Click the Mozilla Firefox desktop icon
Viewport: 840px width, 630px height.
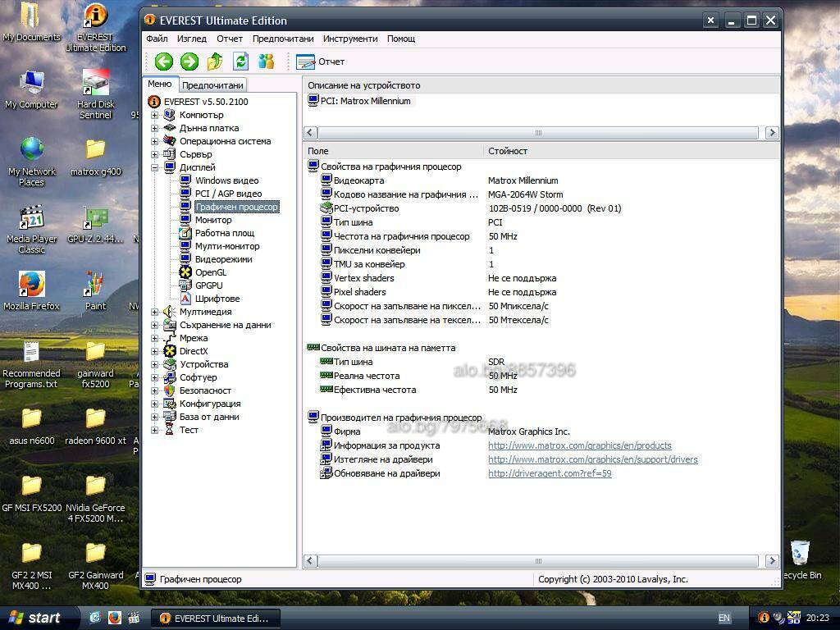(x=32, y=291)
